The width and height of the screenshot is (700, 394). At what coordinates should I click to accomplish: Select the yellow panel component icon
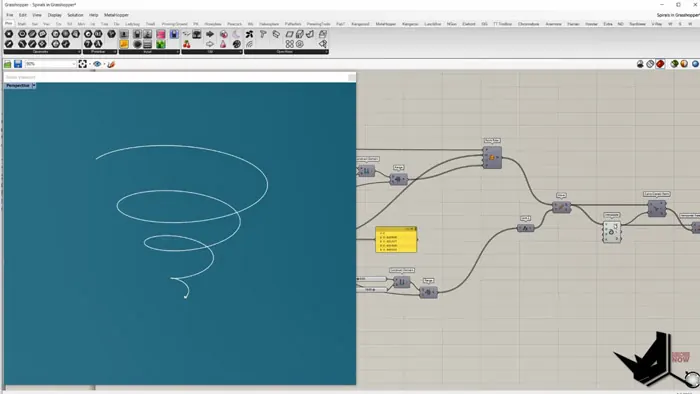(124, 44)
